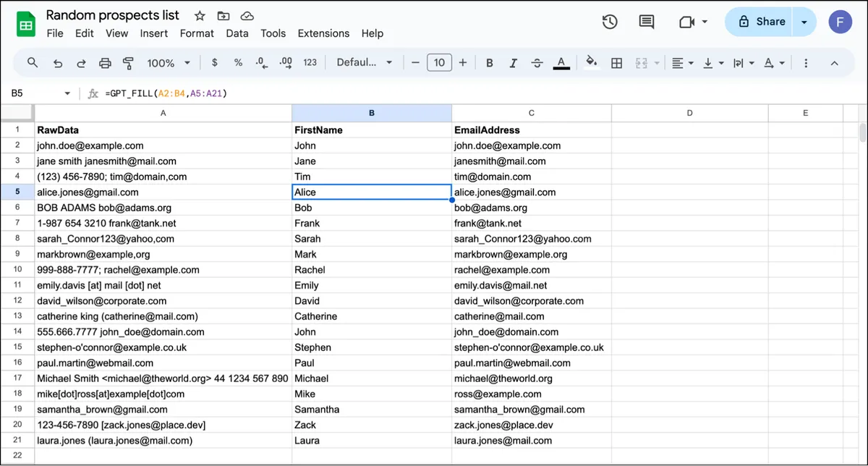Click the move to folder icon
Image resolution: width=868 pixels, height=466 pixels.
point(224,16)
